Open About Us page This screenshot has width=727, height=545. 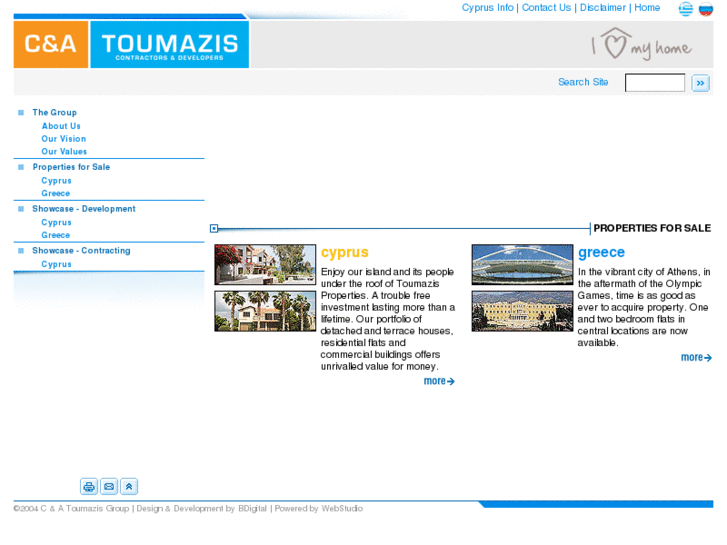[x=61, y=126]
